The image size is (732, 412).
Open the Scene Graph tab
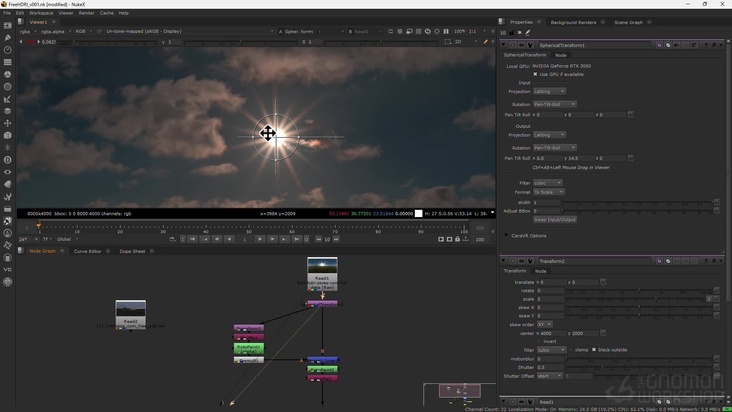pyautogui.click(x=628, y=22)
